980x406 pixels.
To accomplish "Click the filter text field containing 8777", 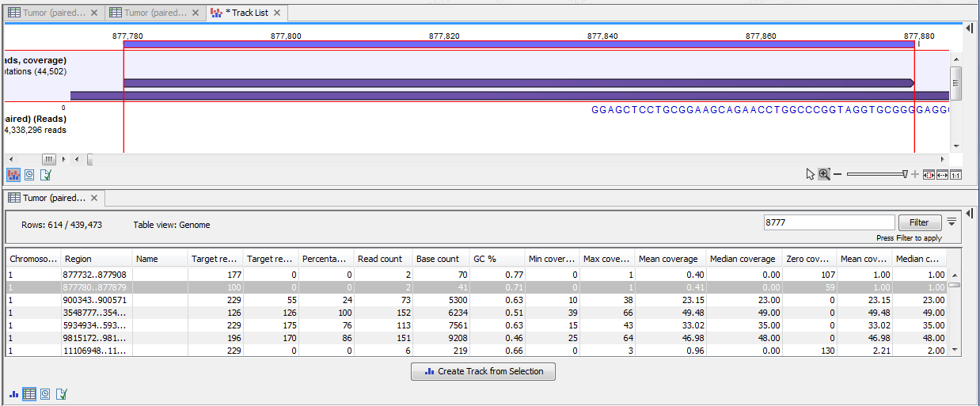I will (x=828, y=223).
